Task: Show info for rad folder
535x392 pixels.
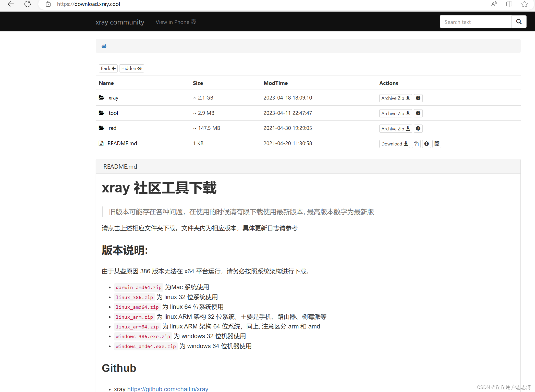Action: point(418,128)
